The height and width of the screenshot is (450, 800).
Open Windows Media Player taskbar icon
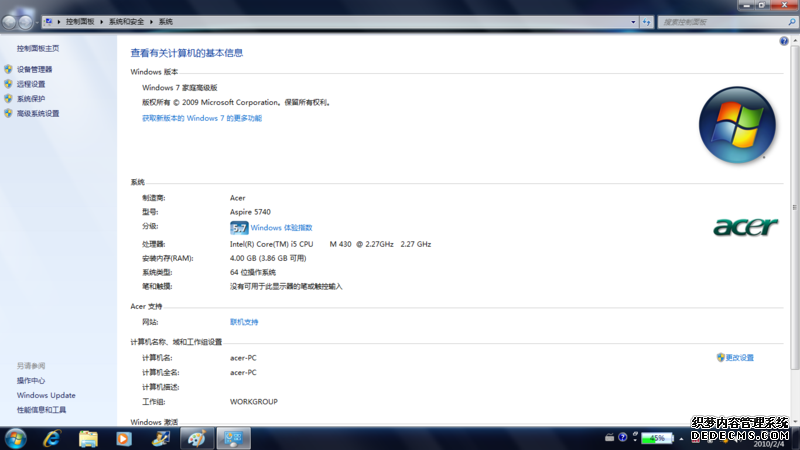pyautogui.click(x=123, y=438)
